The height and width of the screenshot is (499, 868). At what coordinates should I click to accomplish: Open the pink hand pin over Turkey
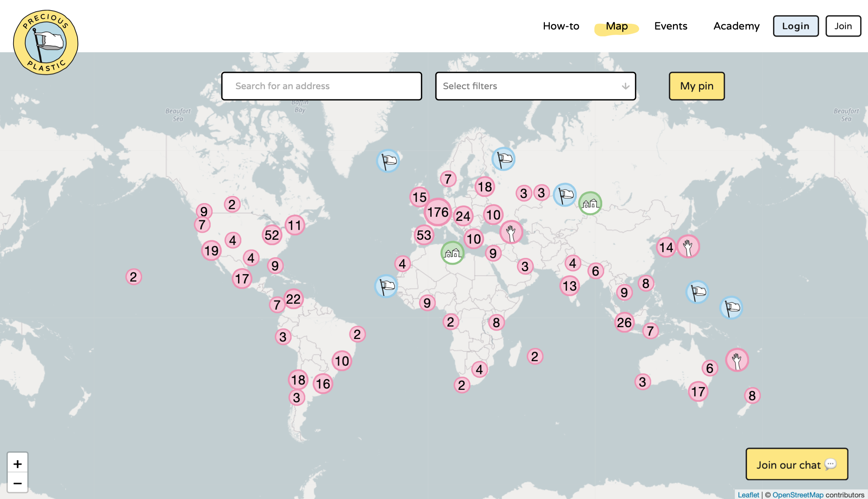click(511, 232)
